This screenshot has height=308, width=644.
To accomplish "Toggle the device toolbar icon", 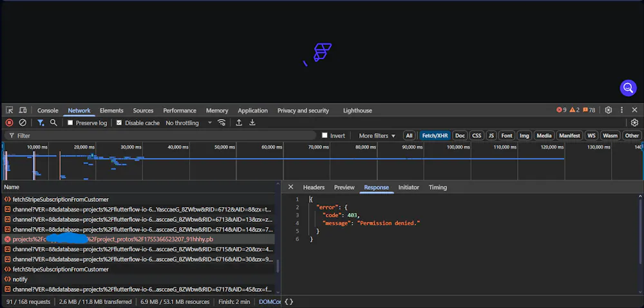I will click(23, 111).
